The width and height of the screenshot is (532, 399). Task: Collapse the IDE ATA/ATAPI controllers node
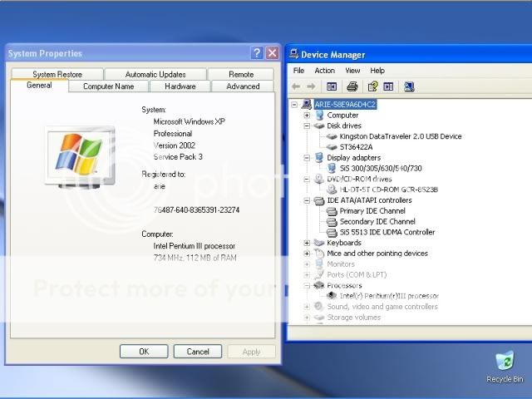point(307,200)
